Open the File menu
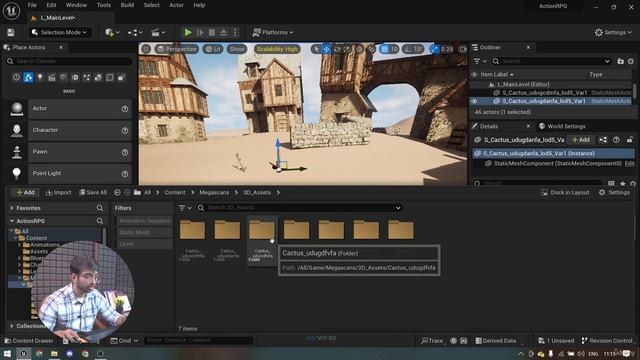640x360 pixels. pyautogui.click(x=32, y=5)
